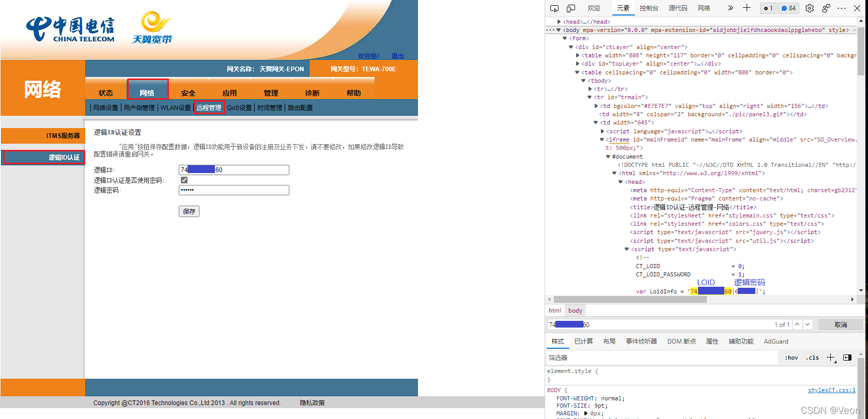Click the 筛选器 styles filter field
Viewport: 868px width, 419px height.
[662, 358]
